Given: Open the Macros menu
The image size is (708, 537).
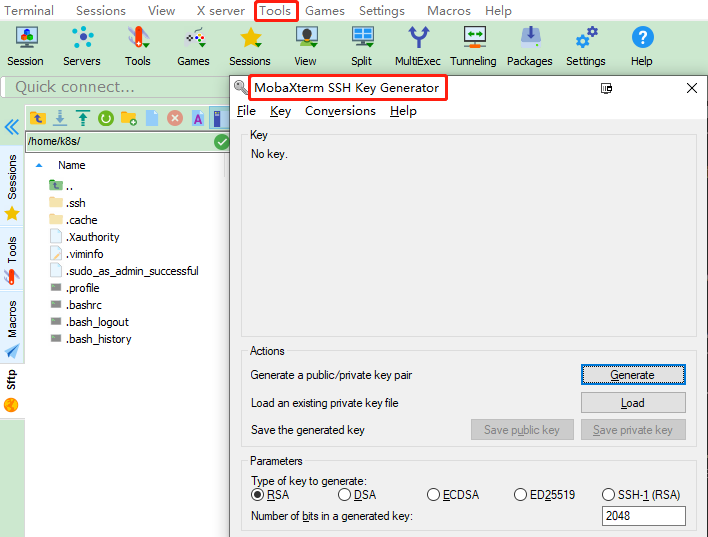Looking at the screenshot, I should tap(449, 10).
